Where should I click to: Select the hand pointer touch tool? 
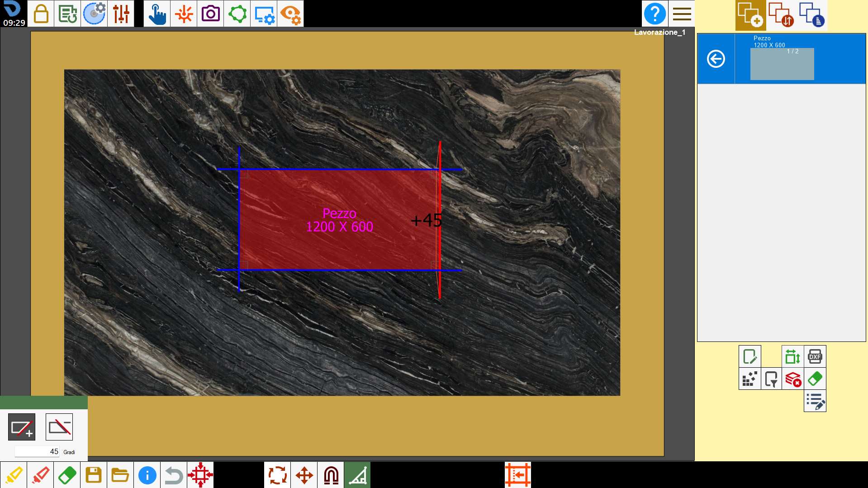click(157, 14)
